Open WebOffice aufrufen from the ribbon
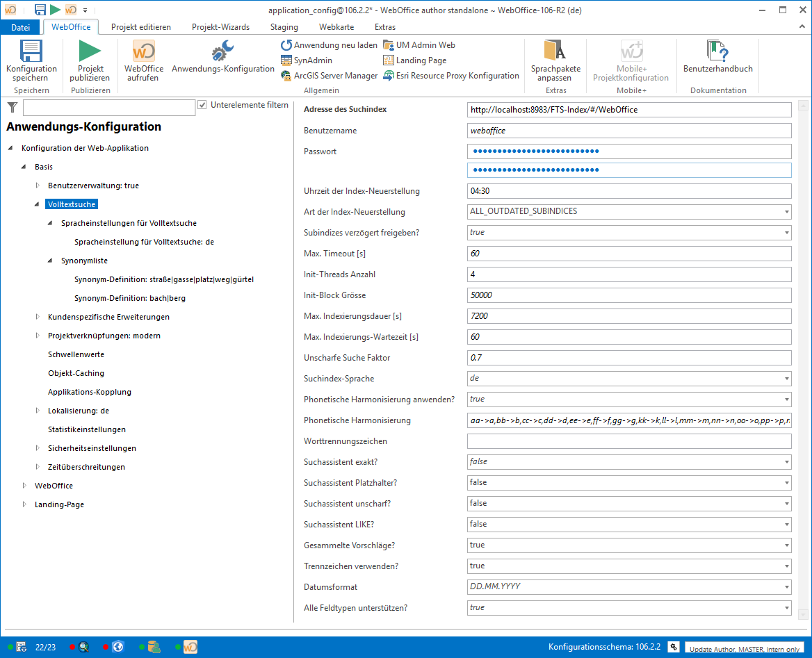 144,52
